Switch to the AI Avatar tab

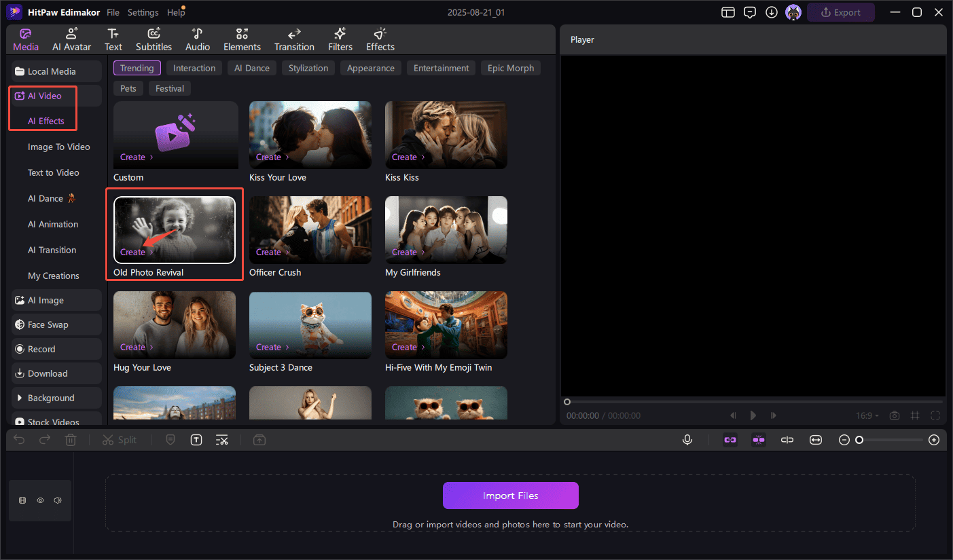point(72,39)
